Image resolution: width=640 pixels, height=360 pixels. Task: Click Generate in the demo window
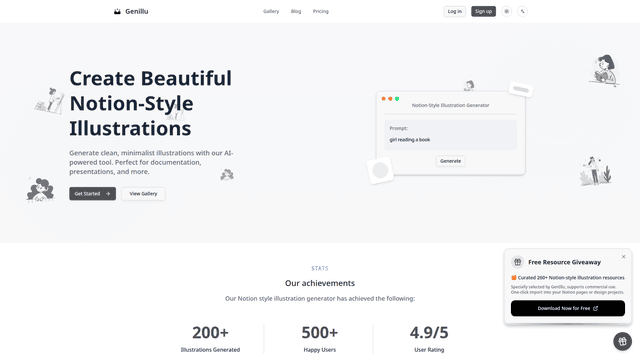pyautogui.click(x=451, y=161)
